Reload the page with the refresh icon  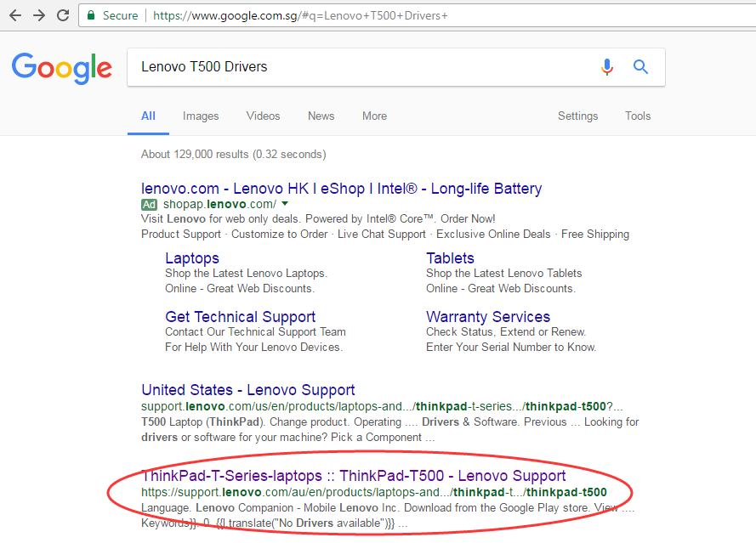63,15
